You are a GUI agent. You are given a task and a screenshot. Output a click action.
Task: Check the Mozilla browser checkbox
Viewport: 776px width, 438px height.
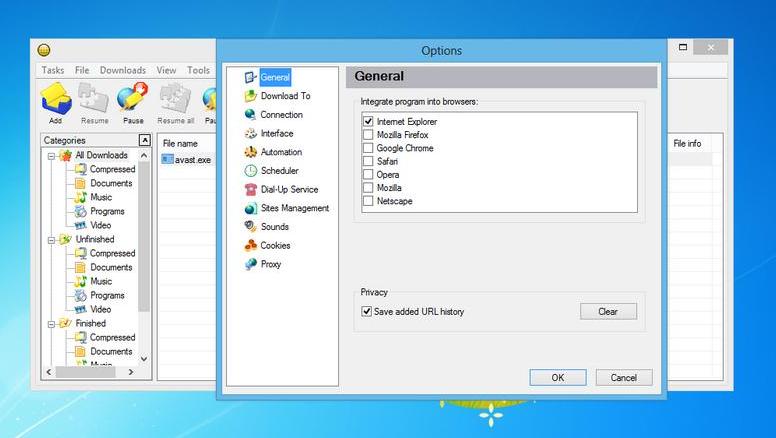tap(368, 188)
